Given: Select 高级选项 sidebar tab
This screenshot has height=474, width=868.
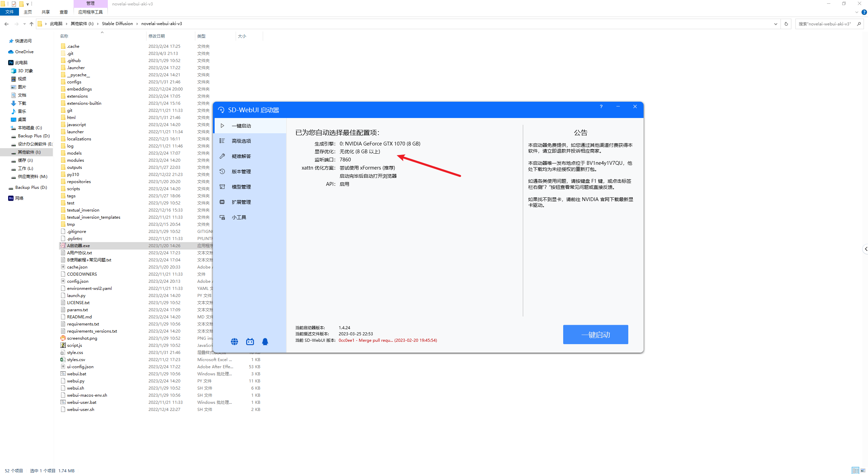Looking at the screenshot, I should (x=241, y=141).
